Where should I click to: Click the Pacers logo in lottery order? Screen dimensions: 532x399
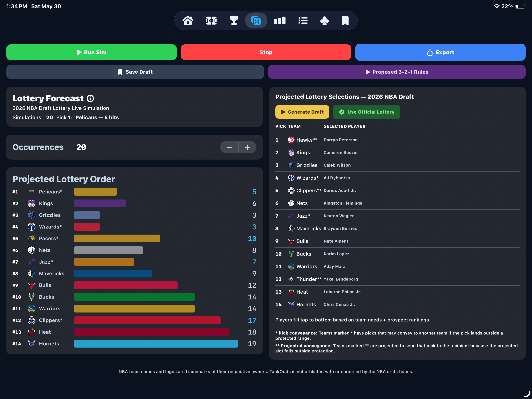pos(32,238)
